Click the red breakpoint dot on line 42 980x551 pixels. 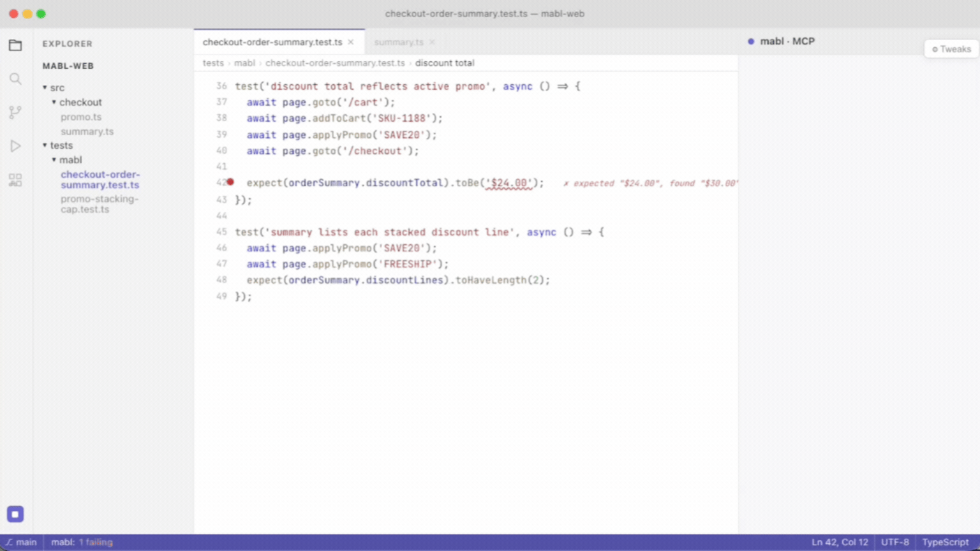coord(230,182)
